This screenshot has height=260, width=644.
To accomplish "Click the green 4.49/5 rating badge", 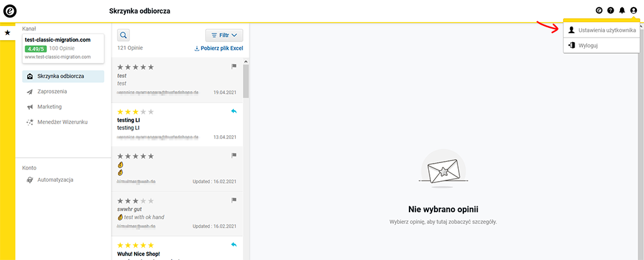I will click(x=36, y=49).
